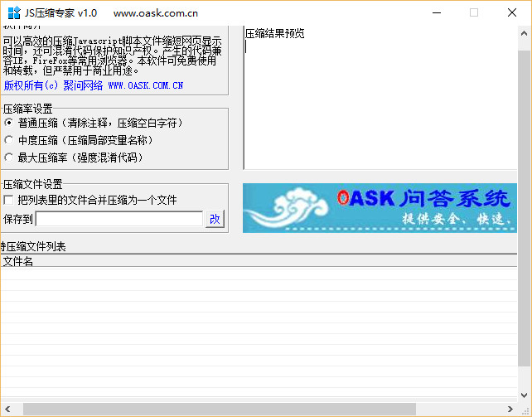Click the vertical scrollbar thumb

point(525,208)
